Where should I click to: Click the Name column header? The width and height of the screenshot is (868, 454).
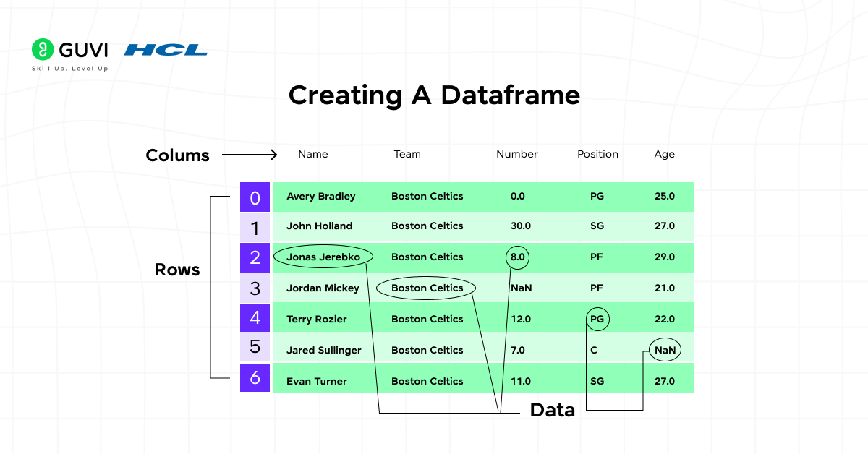tap(312, 154)
